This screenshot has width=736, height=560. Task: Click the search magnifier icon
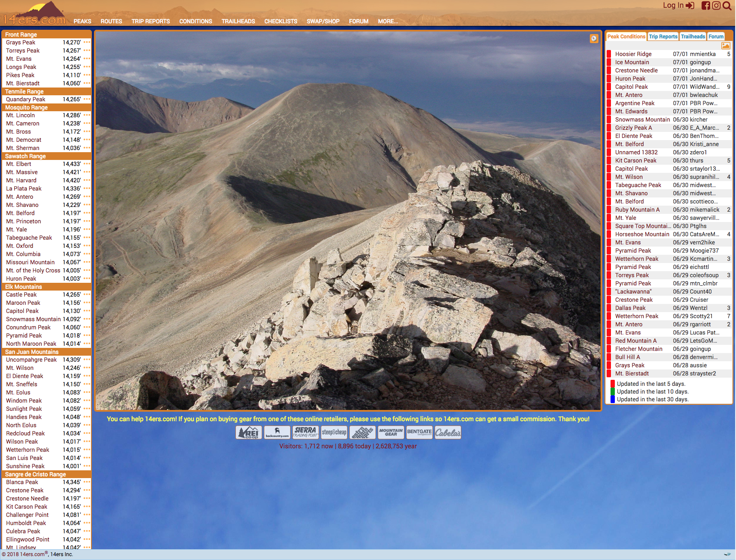[x=727, y=6]
